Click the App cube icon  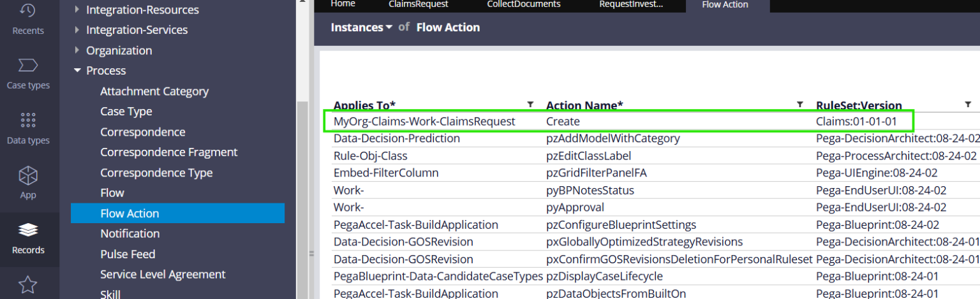coord(28,175)
